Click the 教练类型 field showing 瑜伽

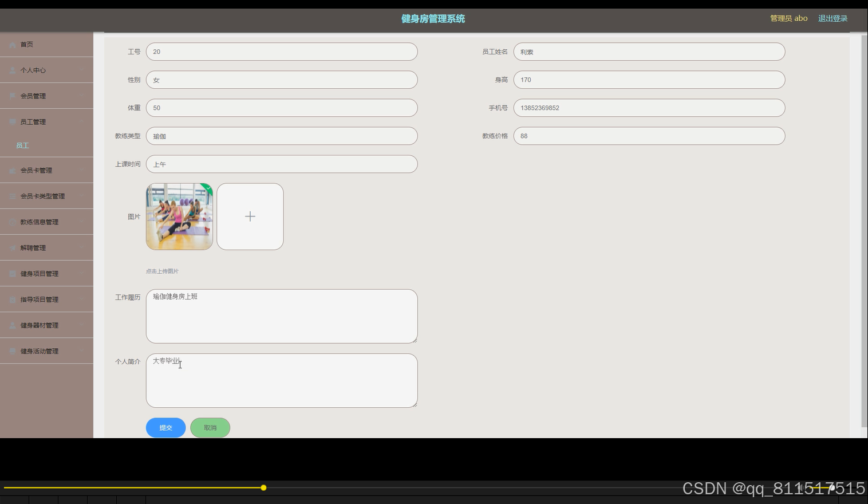tap(282, 136)
